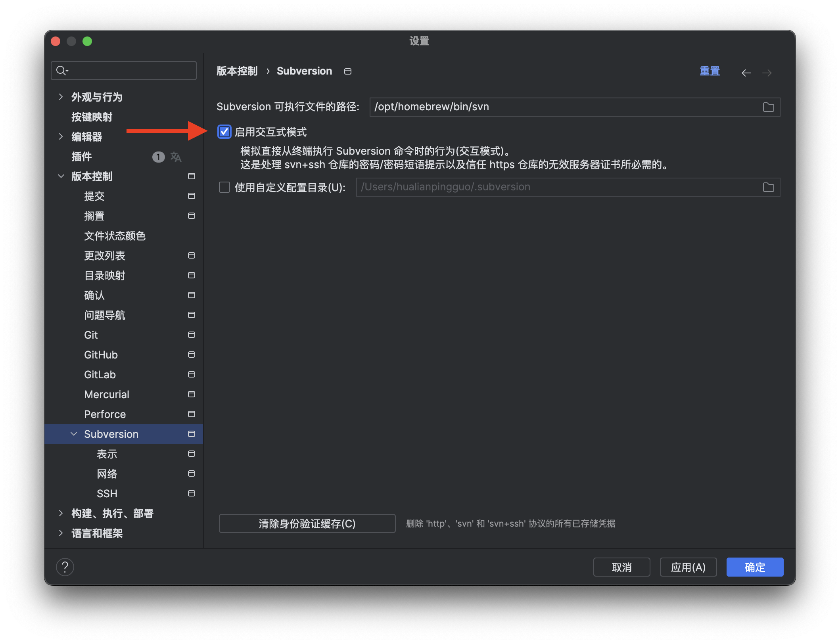
Task: Click the panel icon beside the Git entry
Action: pyautogui.click(x=192, y=335)
